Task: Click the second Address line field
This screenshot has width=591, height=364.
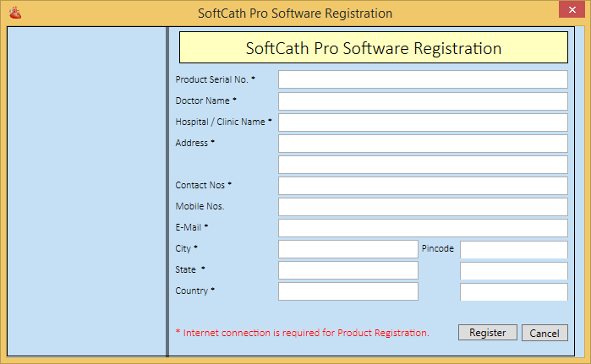Action: click(423, 165)
